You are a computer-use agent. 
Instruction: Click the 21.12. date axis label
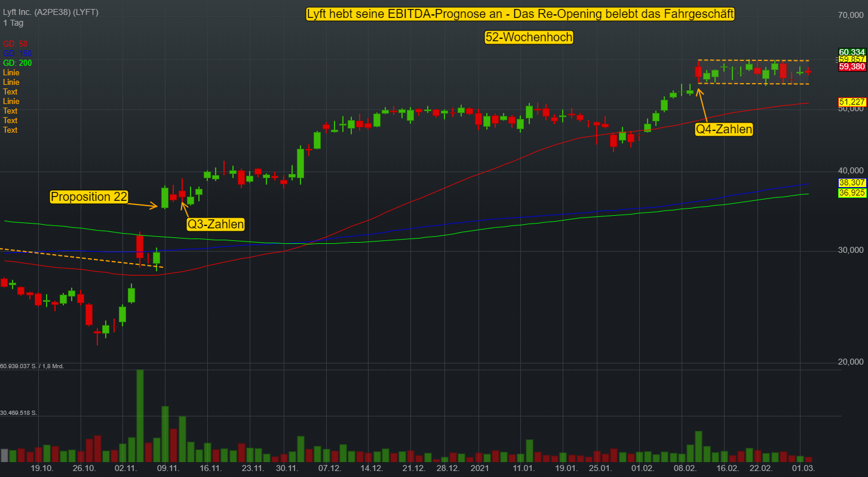(413, 468)
